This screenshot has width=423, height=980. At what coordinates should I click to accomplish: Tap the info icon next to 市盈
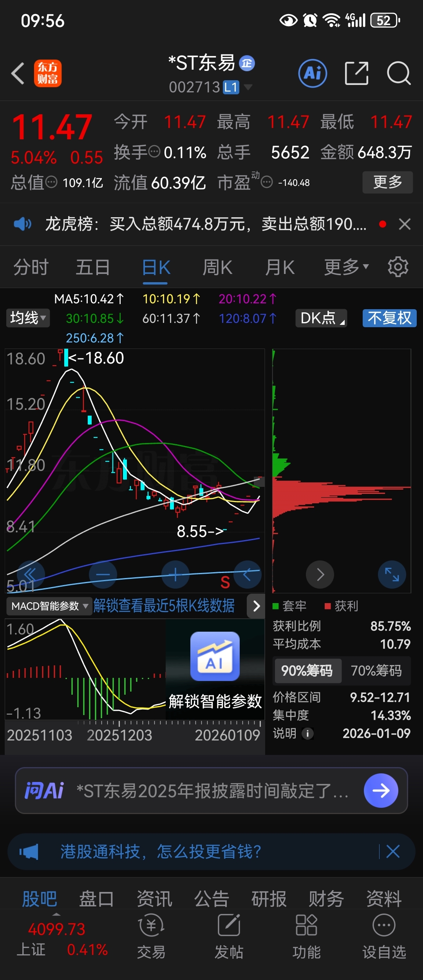pyautogui.click(x=267, y=182)
